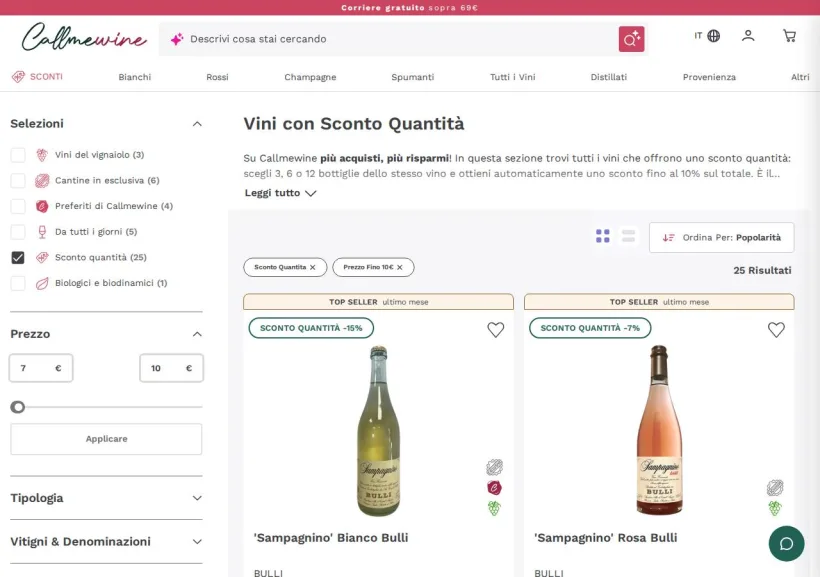Viewport: 820px width, 577px height.
Task: Check the Da tutti i giorni filter
Action: click(18, 232)
